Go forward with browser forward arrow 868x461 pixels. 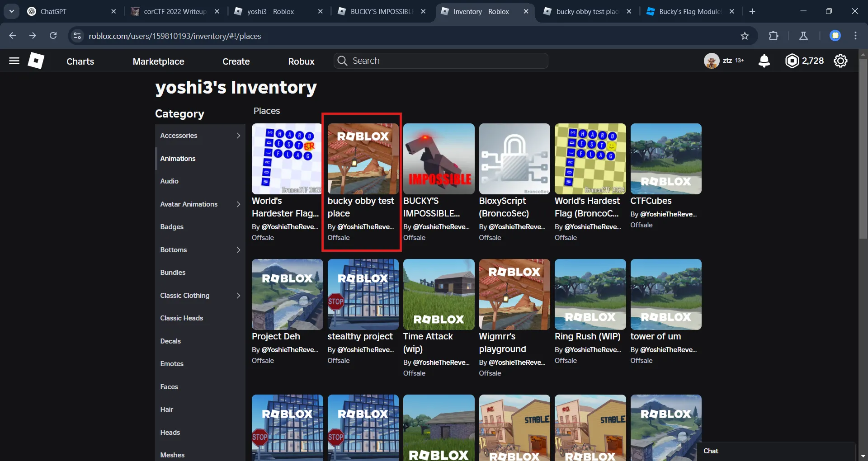coord(33,36)
